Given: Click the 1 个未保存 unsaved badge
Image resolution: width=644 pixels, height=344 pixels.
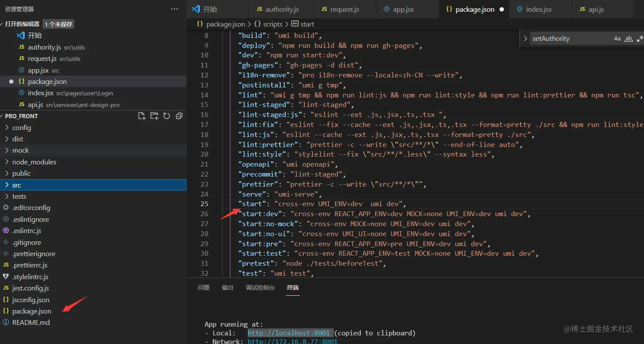Looking at the screenshot, I should coord(58,24).
